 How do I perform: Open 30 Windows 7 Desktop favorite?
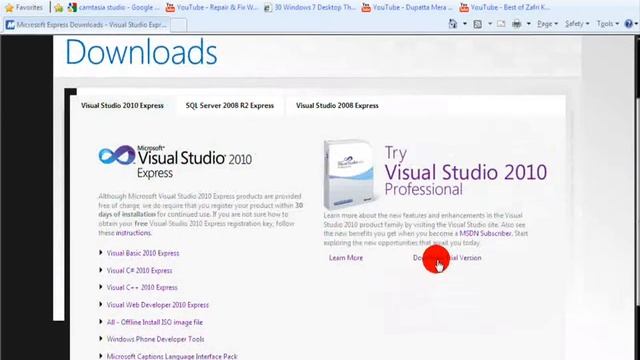tap(310, 7)
